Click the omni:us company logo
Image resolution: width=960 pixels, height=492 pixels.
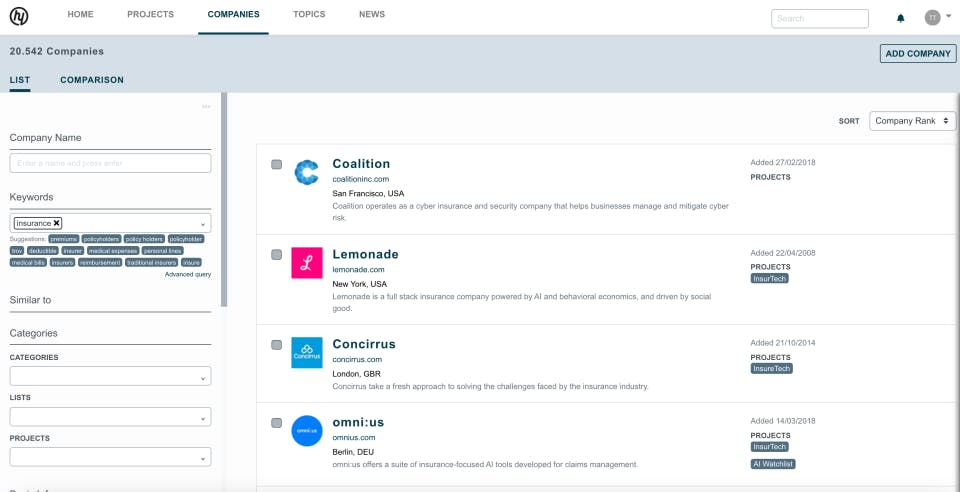tap(306, 431)
